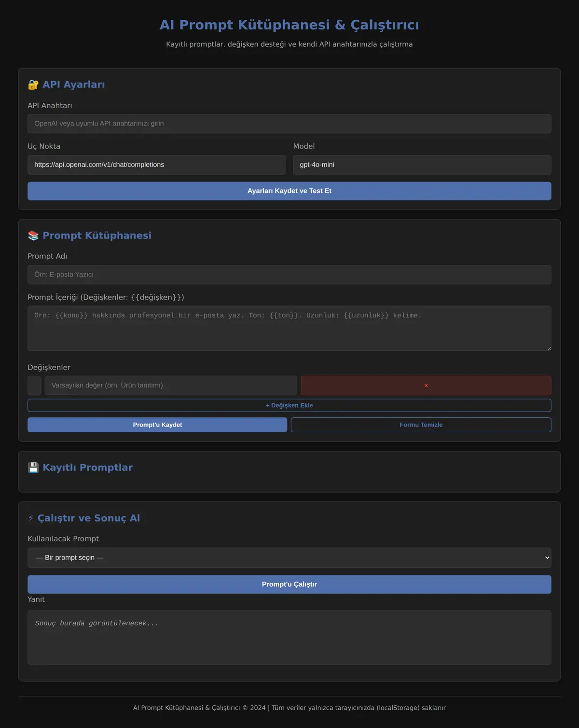Click Ayarları Kaydet ve Test Et button
The height and width of the screenshot is (728, 579).
[x=289, y=191]
